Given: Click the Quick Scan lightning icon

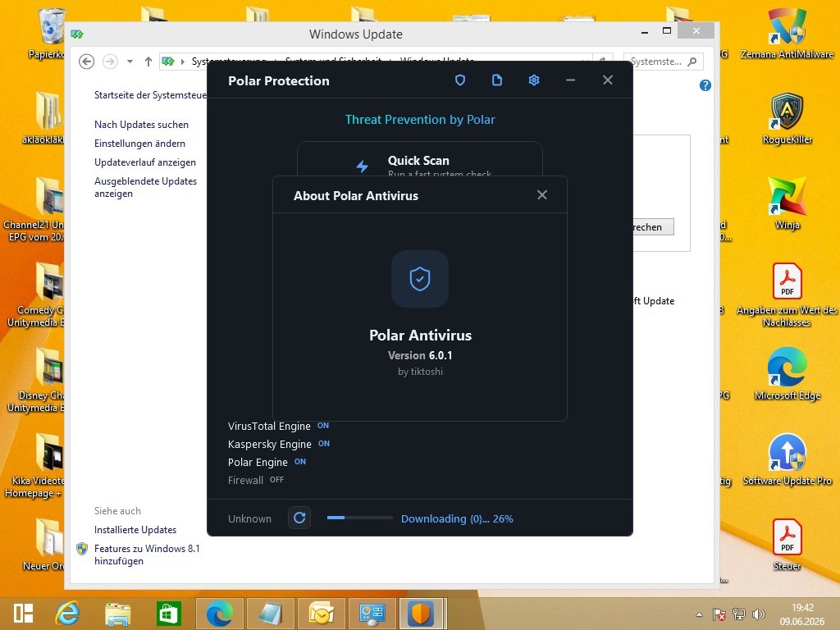Looking at the screenshot, I should tap(363, 166).
